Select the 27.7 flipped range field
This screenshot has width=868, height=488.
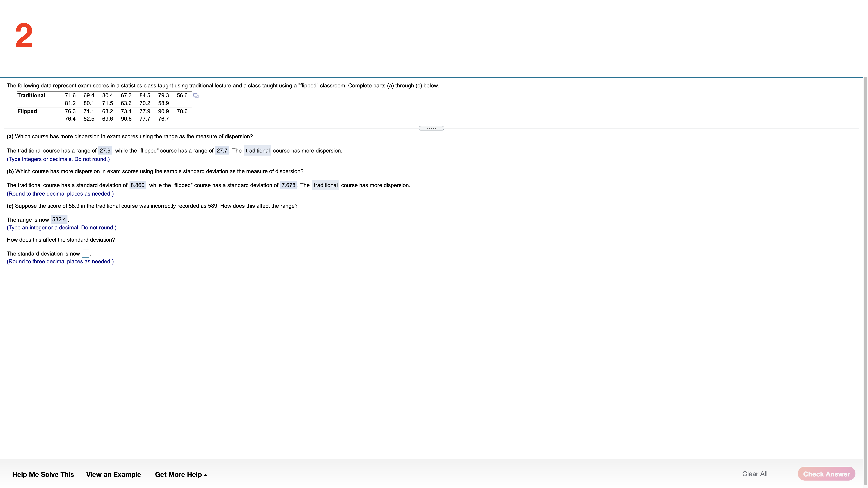click(x=222, y=150)
